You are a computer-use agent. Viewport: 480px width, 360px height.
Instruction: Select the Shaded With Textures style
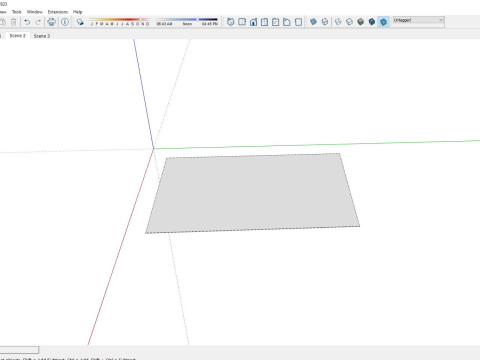(372, 22)
